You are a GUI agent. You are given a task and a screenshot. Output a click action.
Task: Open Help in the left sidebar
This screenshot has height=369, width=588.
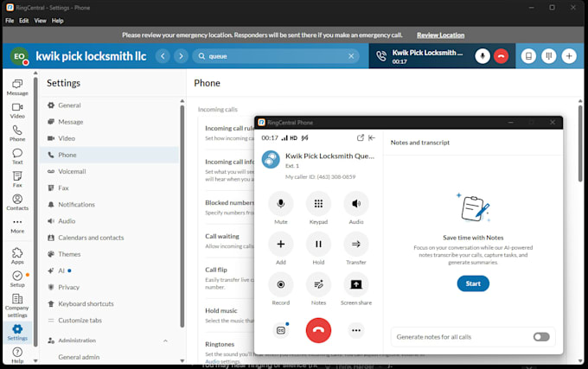pyautogui.click(x=17, y=355)
